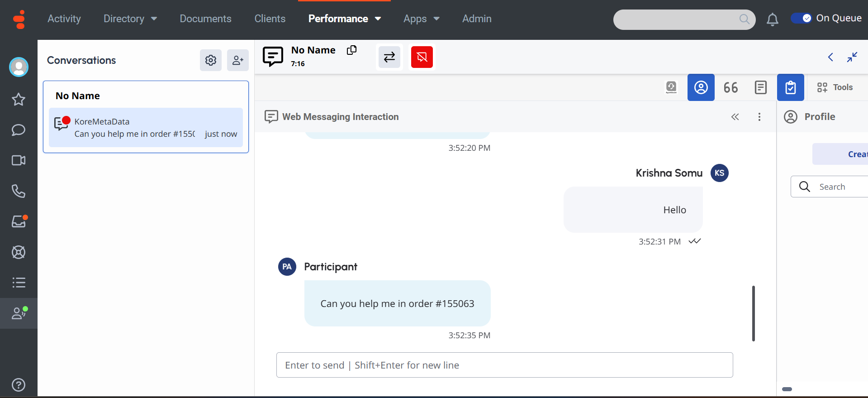
Task: Click the chat message vertical scrollbar
Action: (x=753, y=313)
